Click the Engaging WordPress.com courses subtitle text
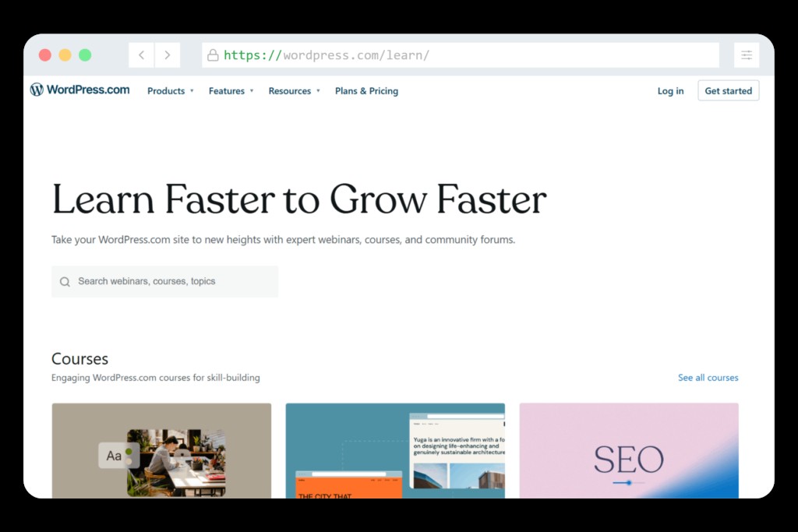This screenshot has height=532, width=798. coord(156,378)
